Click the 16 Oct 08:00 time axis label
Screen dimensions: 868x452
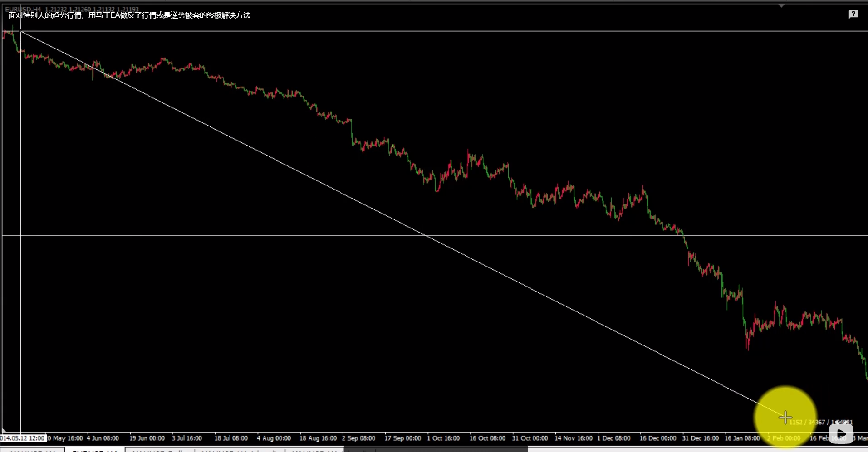click(487, 438)
